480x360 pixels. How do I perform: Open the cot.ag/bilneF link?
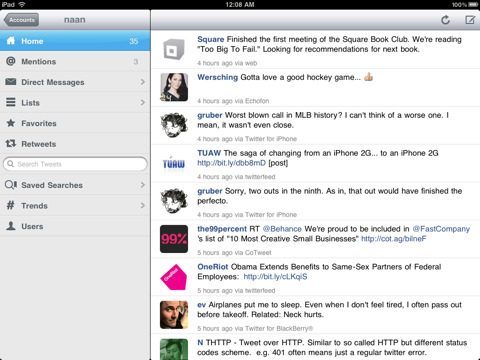pos(394,239)
